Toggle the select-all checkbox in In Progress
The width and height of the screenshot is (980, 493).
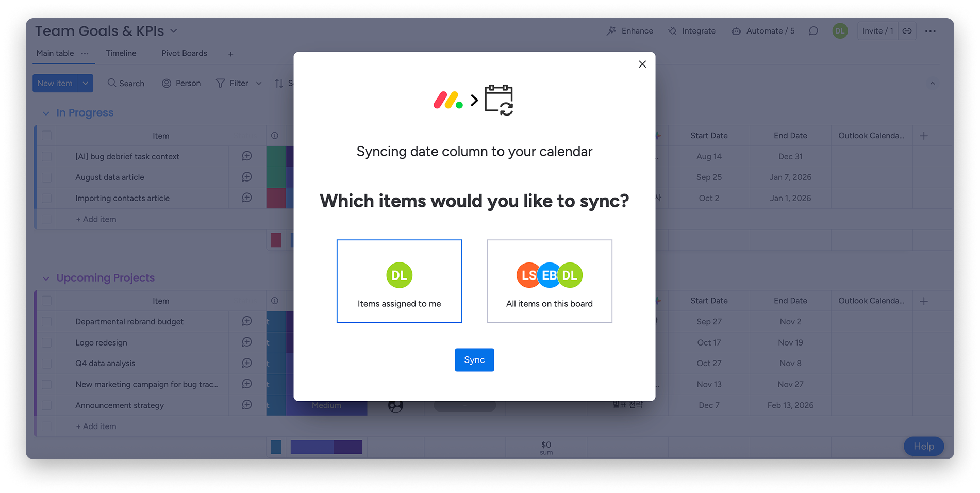coord(47,136)
